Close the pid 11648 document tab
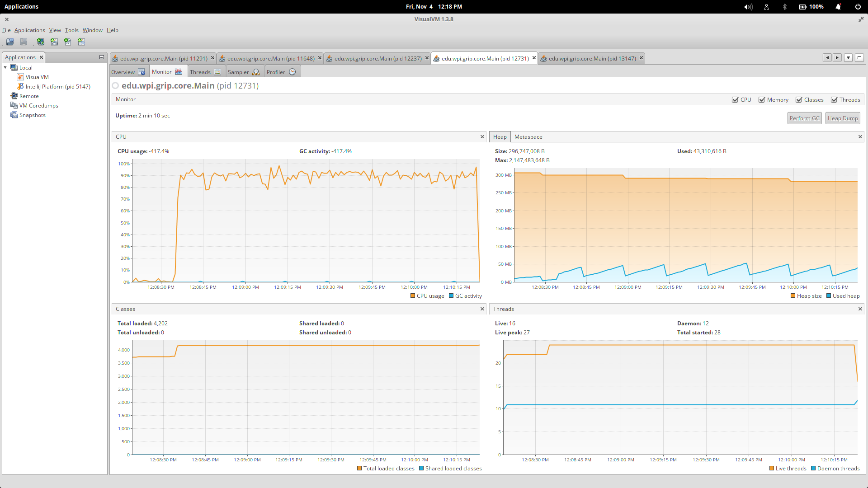This screenshot has width=868, height=488. click(x=320, y=58)
